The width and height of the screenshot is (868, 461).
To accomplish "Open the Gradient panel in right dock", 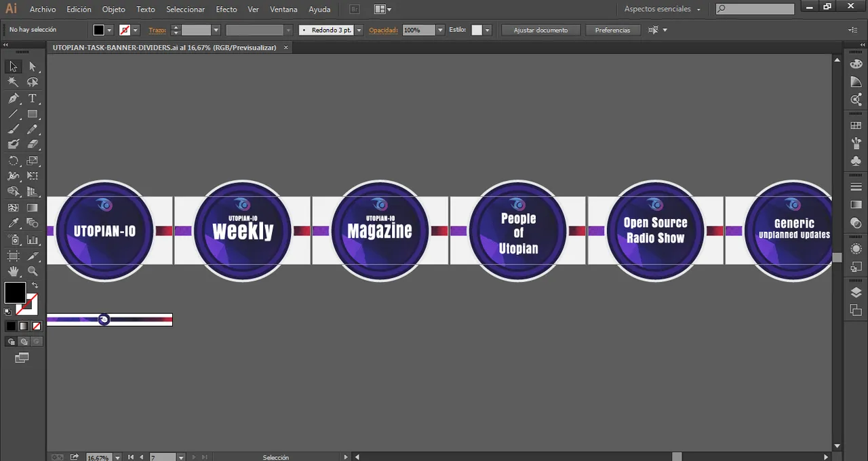I will 856,205.
